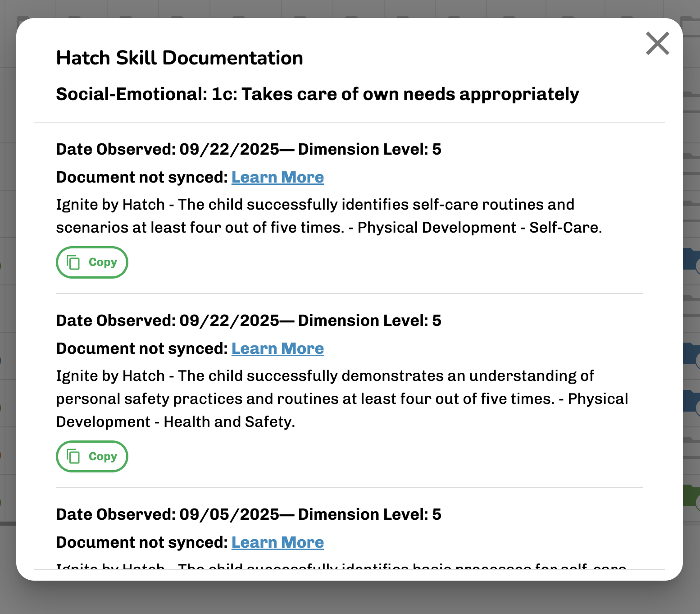
Task: Open Learn More for the 09/05/2025 entry
Action: click(277, 542)
